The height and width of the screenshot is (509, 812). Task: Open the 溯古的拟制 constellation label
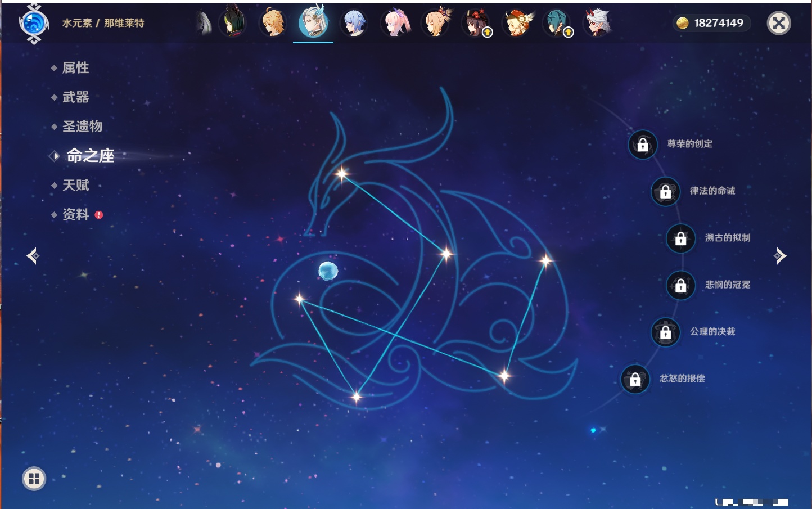pyautogui.click(x=728, y=238)
